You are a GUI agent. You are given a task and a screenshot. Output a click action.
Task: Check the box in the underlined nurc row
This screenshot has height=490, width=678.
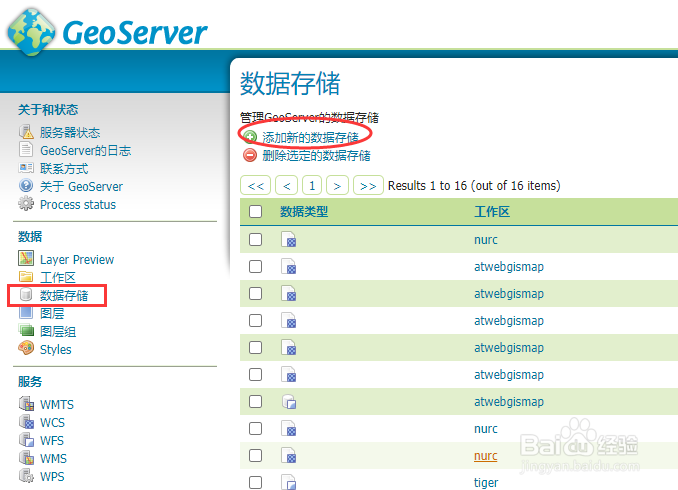(x=256, y=455)
